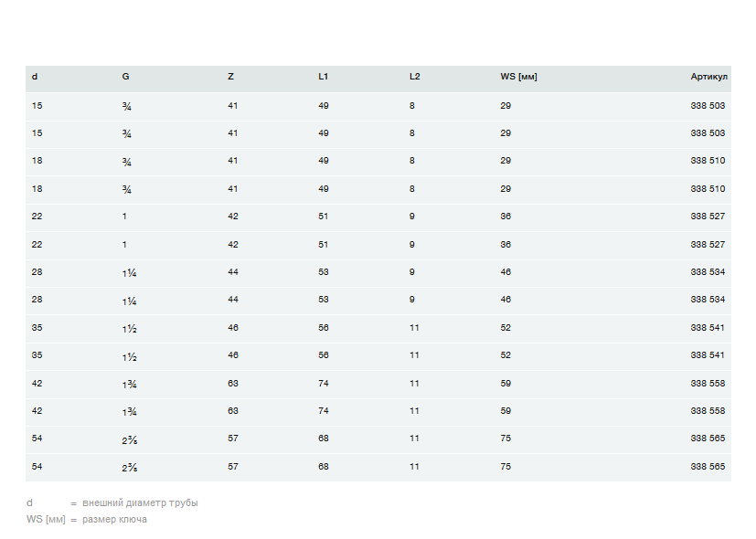The width and height of the screenshot is (756, 539).
Task: Click the second 338 558 article number
Action: click(708, 411)
